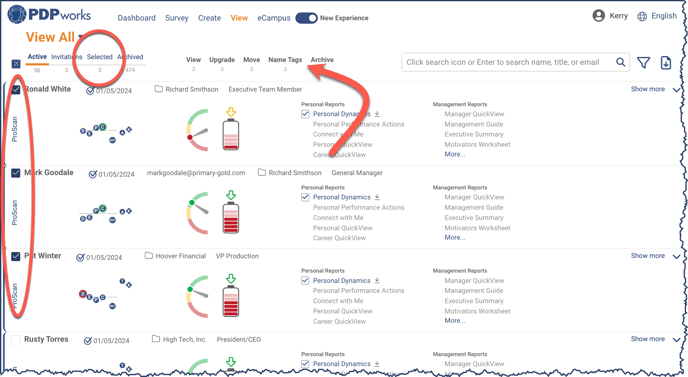The height and width of the screenshot is (377, 688).
Task: Click the Name Tags action
Action: click(x=285, y=60)
